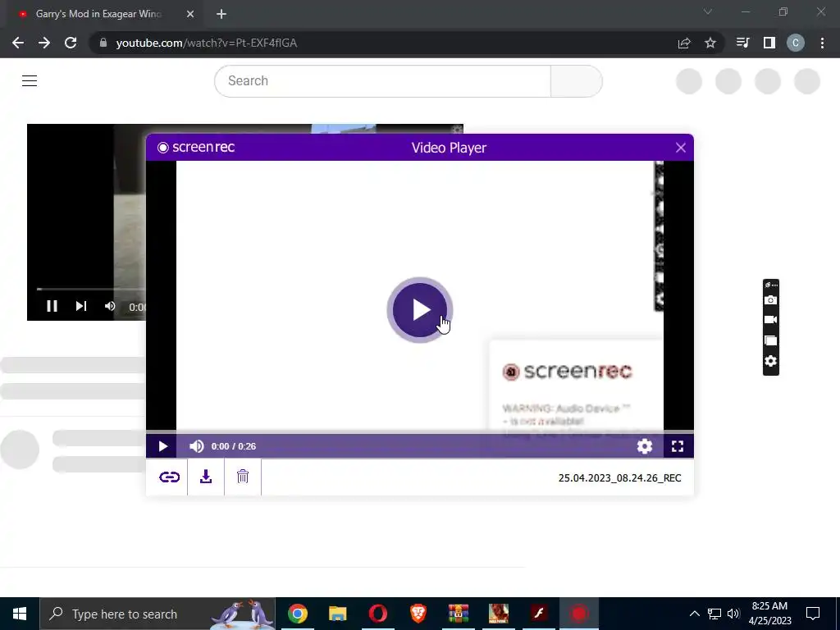Open File Explorer from taskbar
Image resolution: width=840 pixels, height=630 pixels.
click(x=337, y=614)
